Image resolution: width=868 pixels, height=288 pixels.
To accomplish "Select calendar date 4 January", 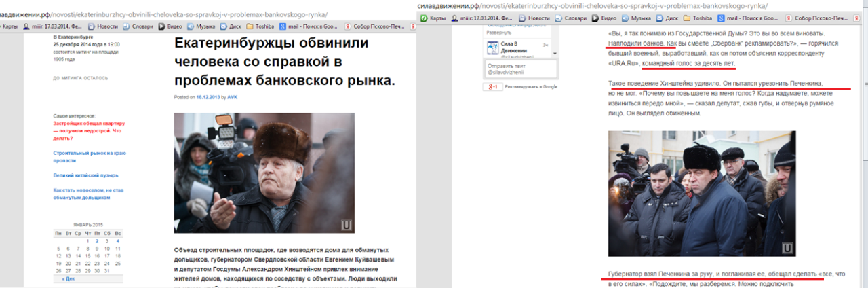I will (118, 240).
